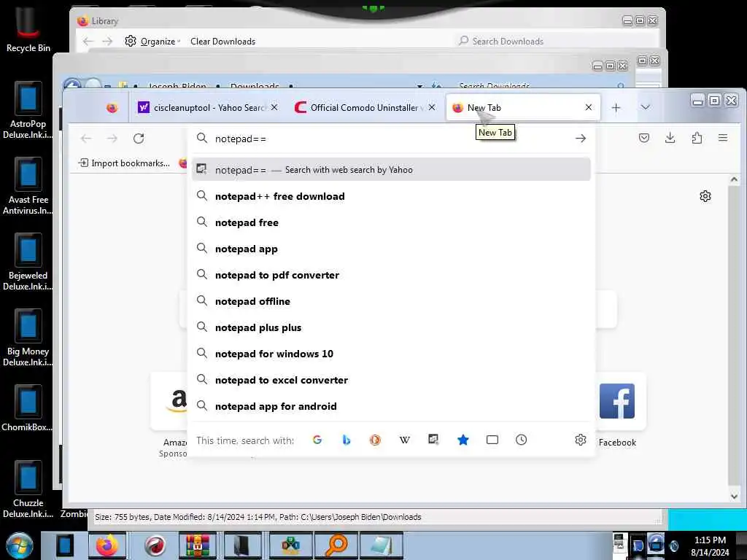The width and height of the screenshot is (747, 560).
Task: Expand the list all tabs chevron
Action: pos(646,108)
